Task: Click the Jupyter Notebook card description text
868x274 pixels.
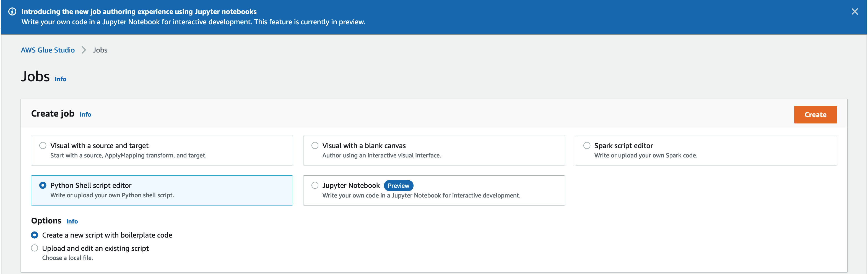Action: pyautogui.click(x=421, y=196)
